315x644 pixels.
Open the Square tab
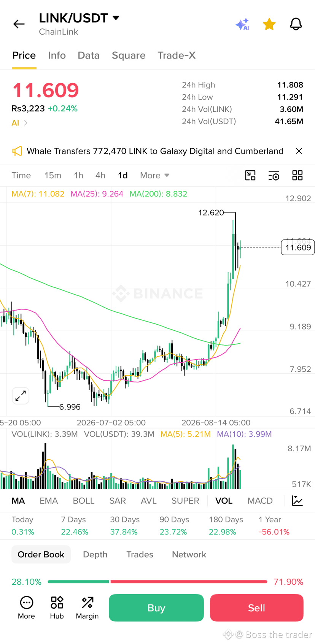[x=129, y=56]
